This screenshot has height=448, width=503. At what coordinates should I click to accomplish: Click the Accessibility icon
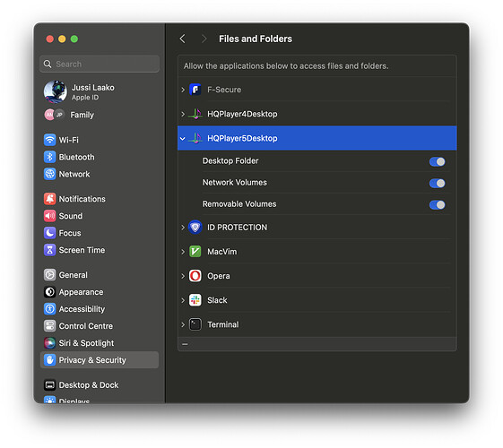(x=49, y=309)
